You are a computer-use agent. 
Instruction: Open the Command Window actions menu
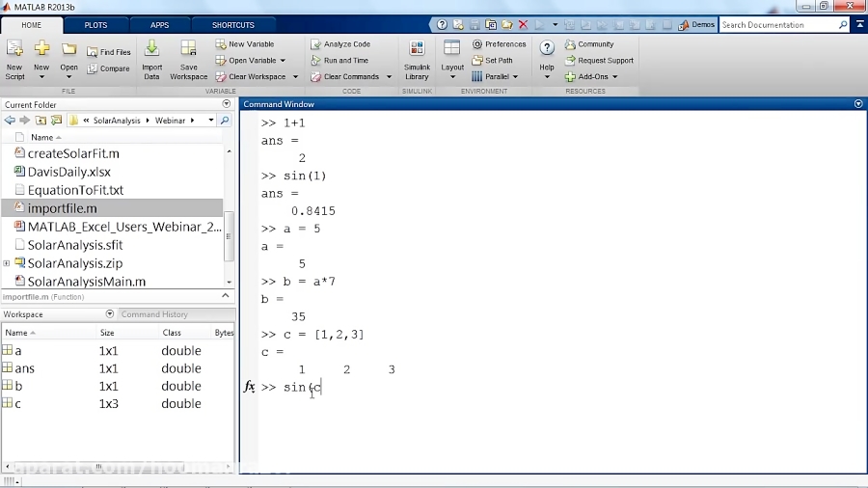pyautogui.click(x=858, y=104)
